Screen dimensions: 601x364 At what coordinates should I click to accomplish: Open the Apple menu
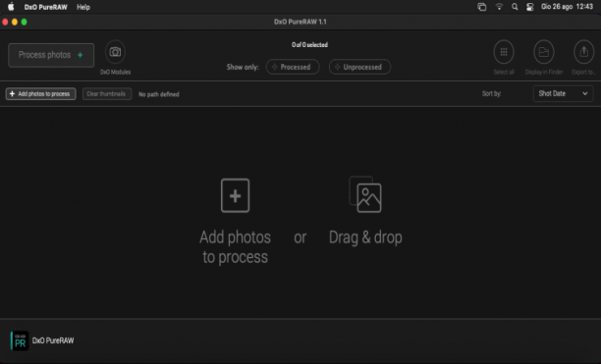(x=11, y=7)
